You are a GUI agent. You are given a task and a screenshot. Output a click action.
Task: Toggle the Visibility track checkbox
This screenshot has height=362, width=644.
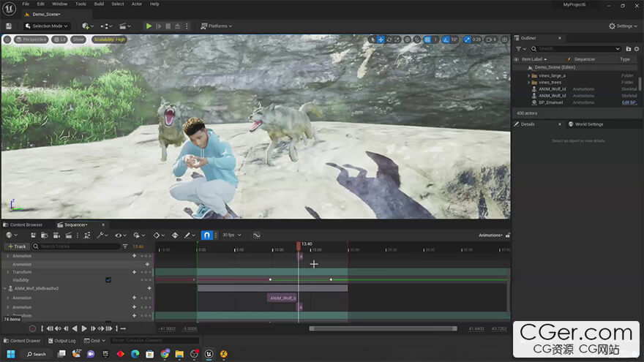point(108,280)
